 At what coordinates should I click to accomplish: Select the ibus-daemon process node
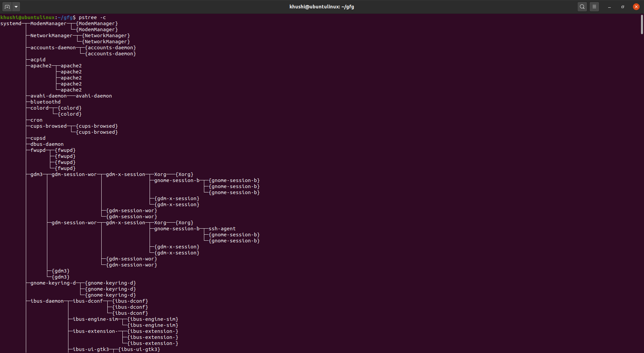tap(47, 301)
